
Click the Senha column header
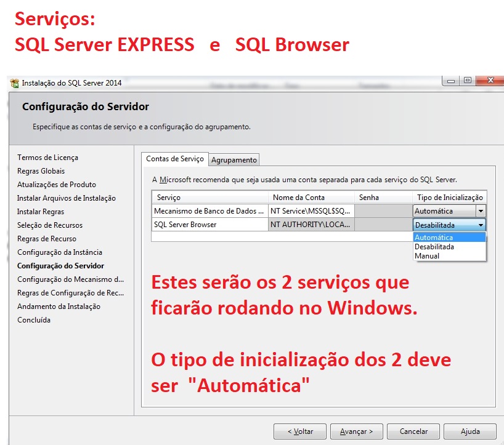383,198
